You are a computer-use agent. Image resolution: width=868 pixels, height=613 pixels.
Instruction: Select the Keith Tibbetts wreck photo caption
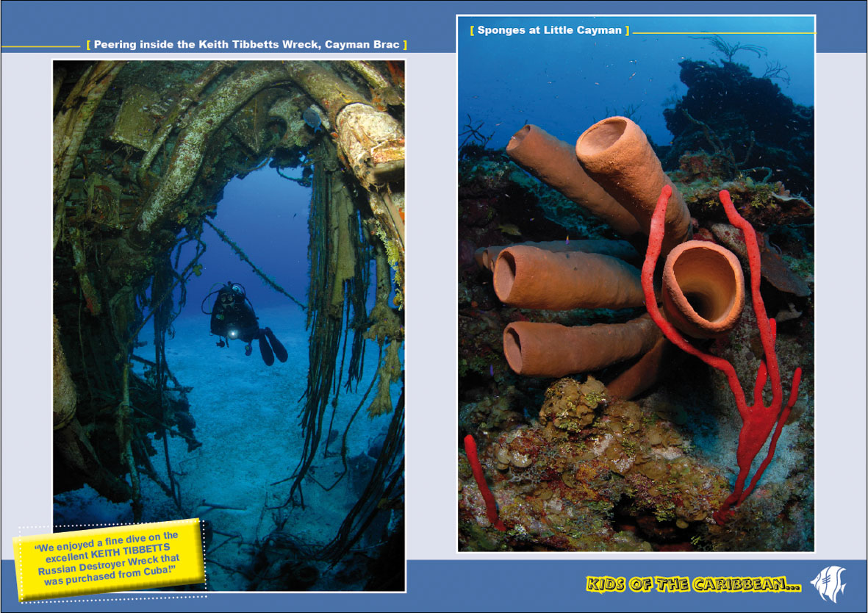pos(246,45)
